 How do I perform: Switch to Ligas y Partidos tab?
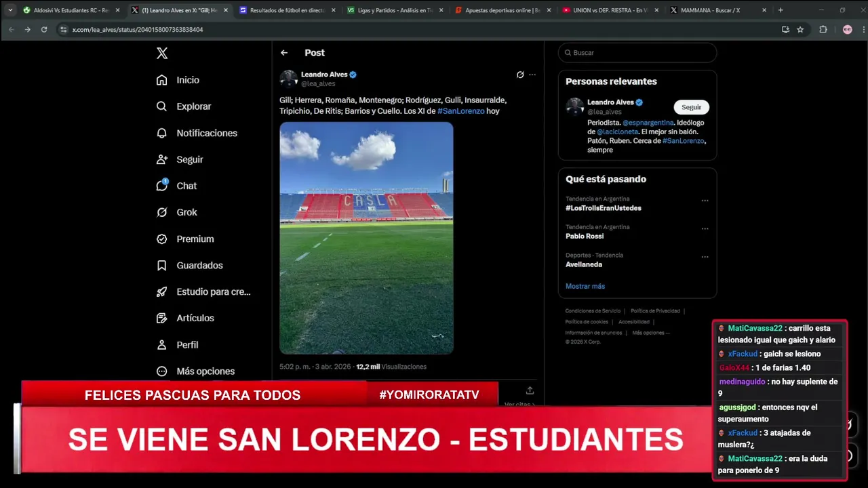point(395,10)
